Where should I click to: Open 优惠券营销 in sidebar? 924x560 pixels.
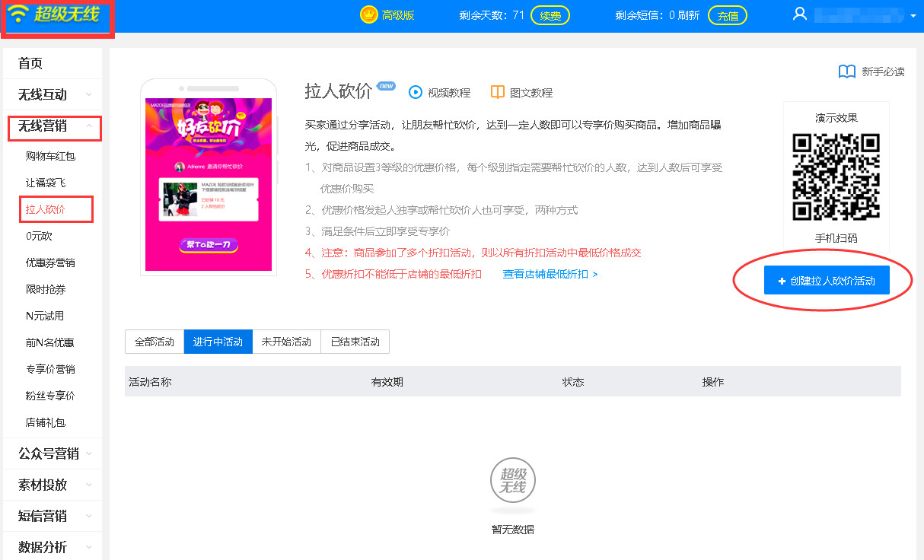[x=50, y=262]
